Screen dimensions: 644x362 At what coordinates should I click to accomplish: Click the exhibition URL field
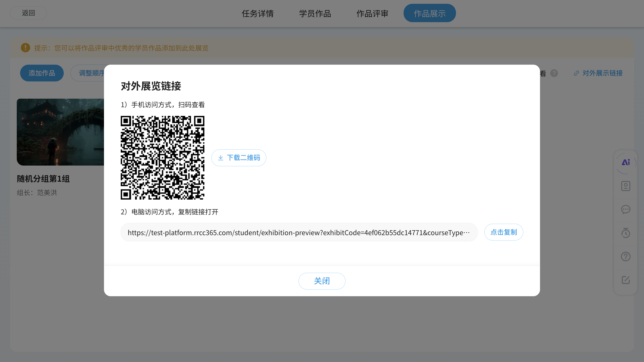point(299,232)
